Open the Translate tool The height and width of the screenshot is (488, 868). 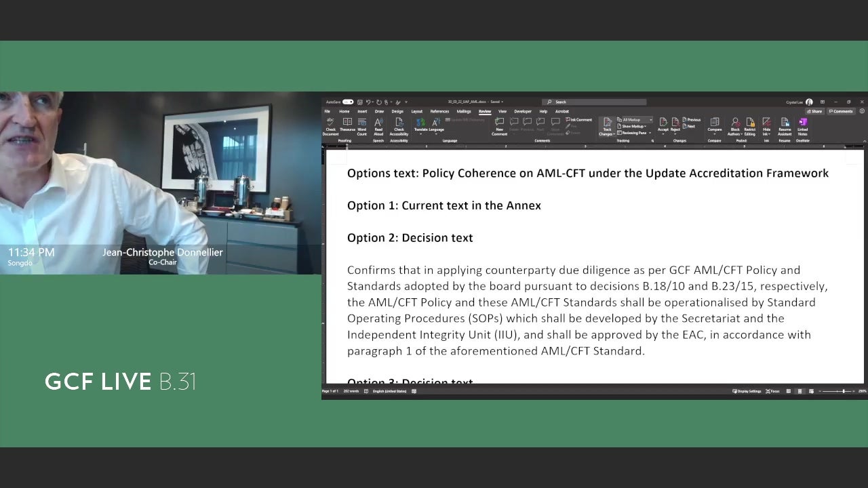[420, 125]
